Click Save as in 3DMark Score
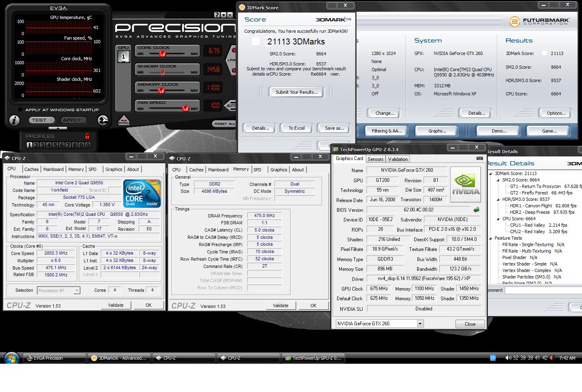Screen dimensions: 582x392 click(x=335, y=128)
